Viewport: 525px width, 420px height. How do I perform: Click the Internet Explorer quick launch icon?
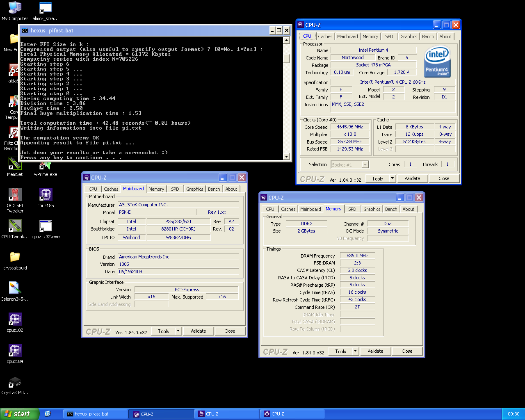point(48,414)
